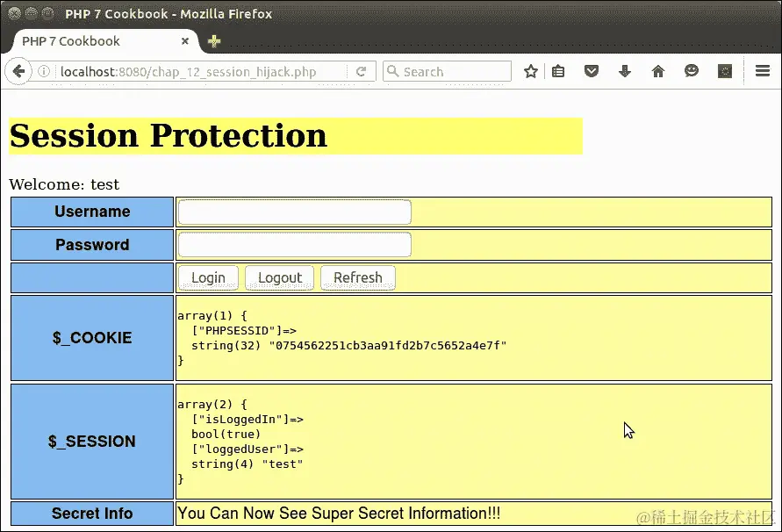Click the session ID string value
Screen dimensions: 782x532
pos(388,345)
